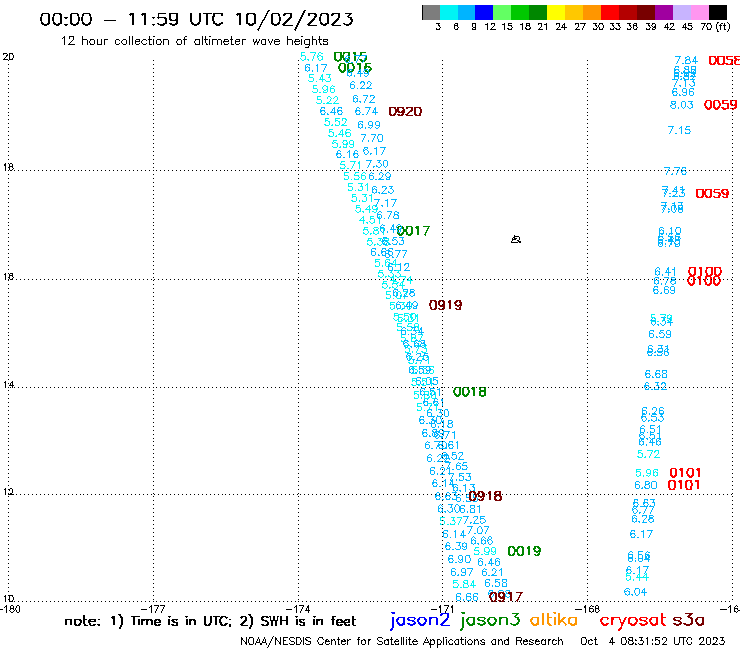Click the black swatch at the scale end
The width and height of the screenshot is (740, 650).
(x=718, y=12)
